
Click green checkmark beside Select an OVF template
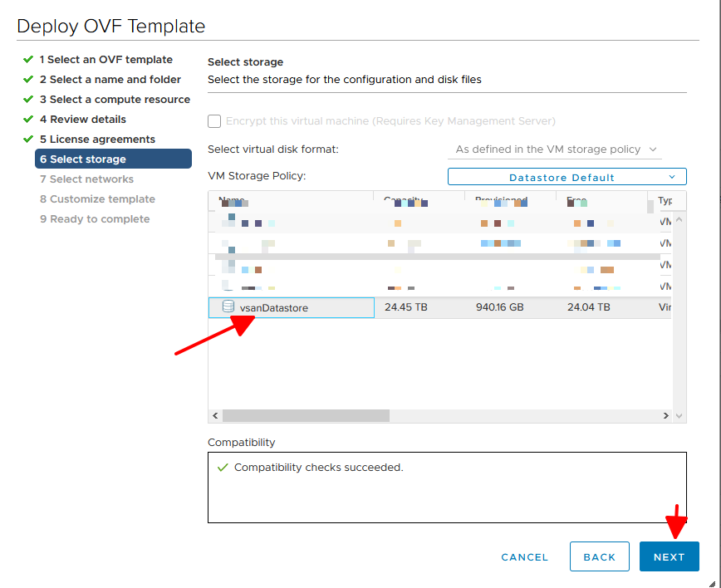point(28,60)
